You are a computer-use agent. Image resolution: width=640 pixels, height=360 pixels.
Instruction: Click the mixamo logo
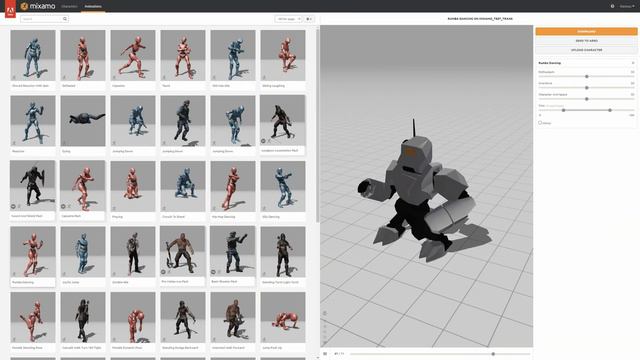pyautogui.click(x=38, y=6)
